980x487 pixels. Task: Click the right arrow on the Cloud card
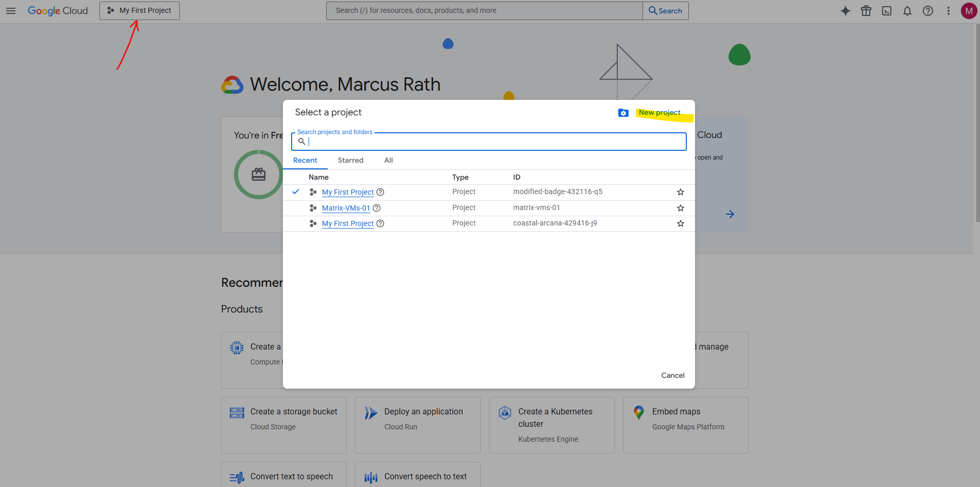(730, 214)
